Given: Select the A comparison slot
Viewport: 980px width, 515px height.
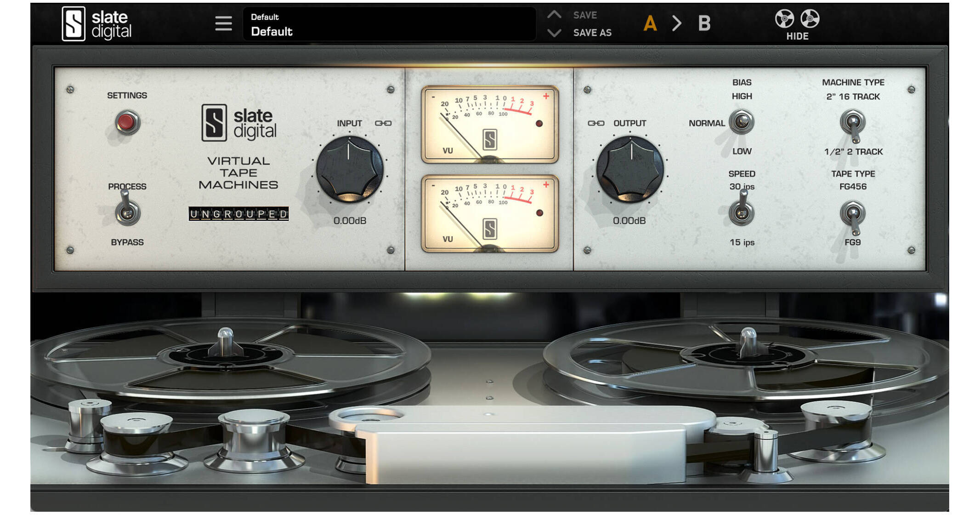Looking at the screenshot, I should click(x=650, y=23).
